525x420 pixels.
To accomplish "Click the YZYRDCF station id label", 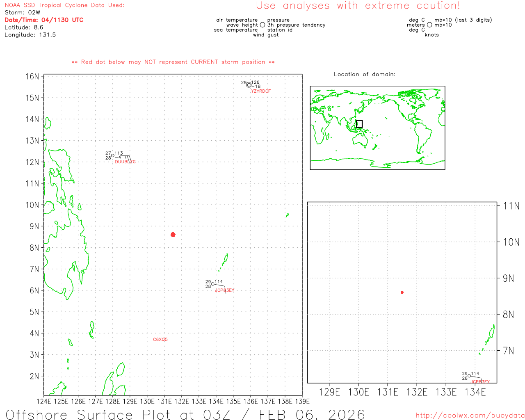I will [x=261, y=91].
